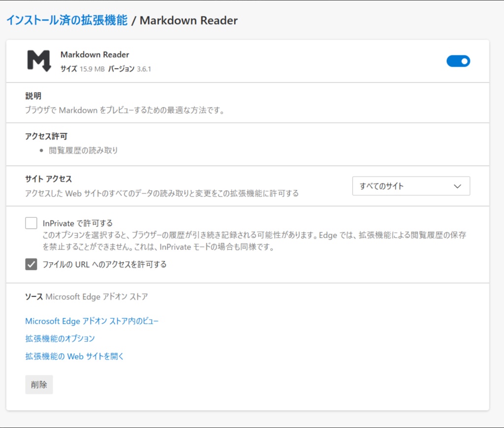Click the 説明 section heading
The image size is (504, 428).
[33, 96]
